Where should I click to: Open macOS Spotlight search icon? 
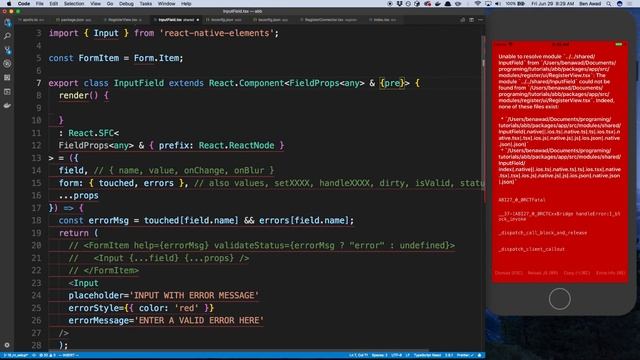click(x=609, y=4)
